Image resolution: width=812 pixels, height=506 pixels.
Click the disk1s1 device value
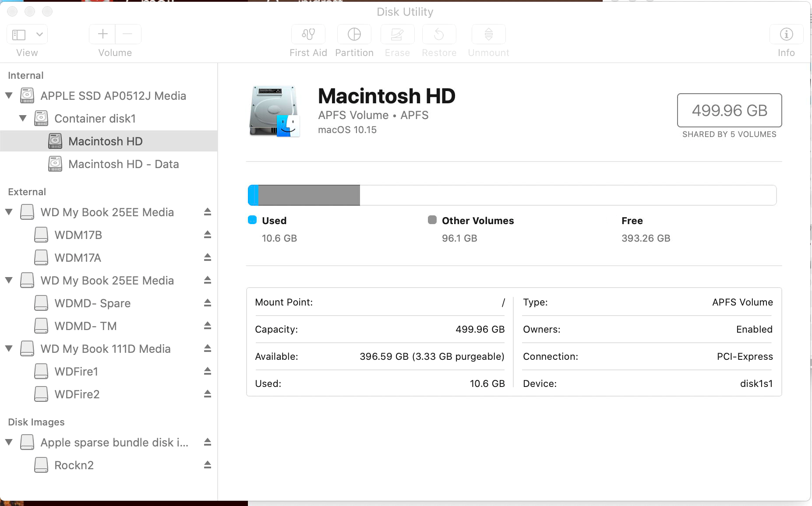[756, 383]
